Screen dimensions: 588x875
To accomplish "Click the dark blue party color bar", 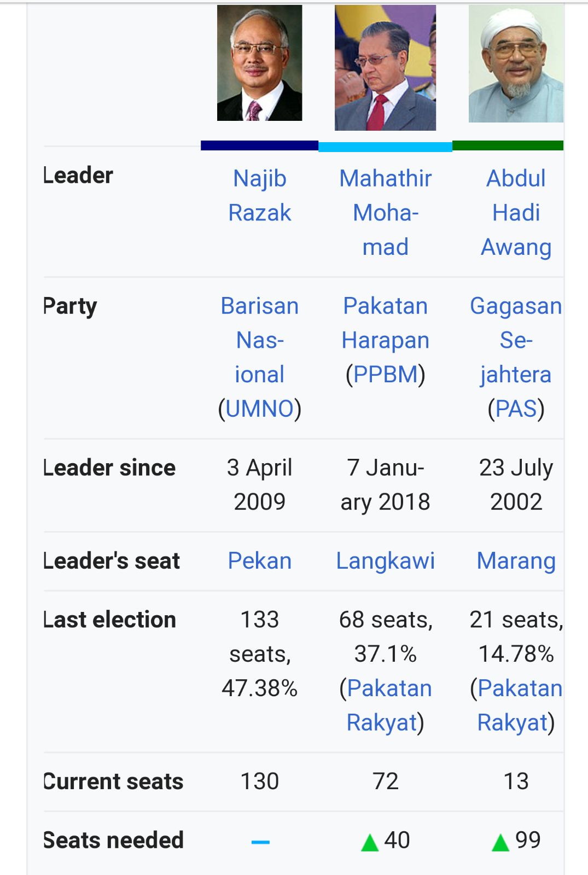I will tap(259, 145).
